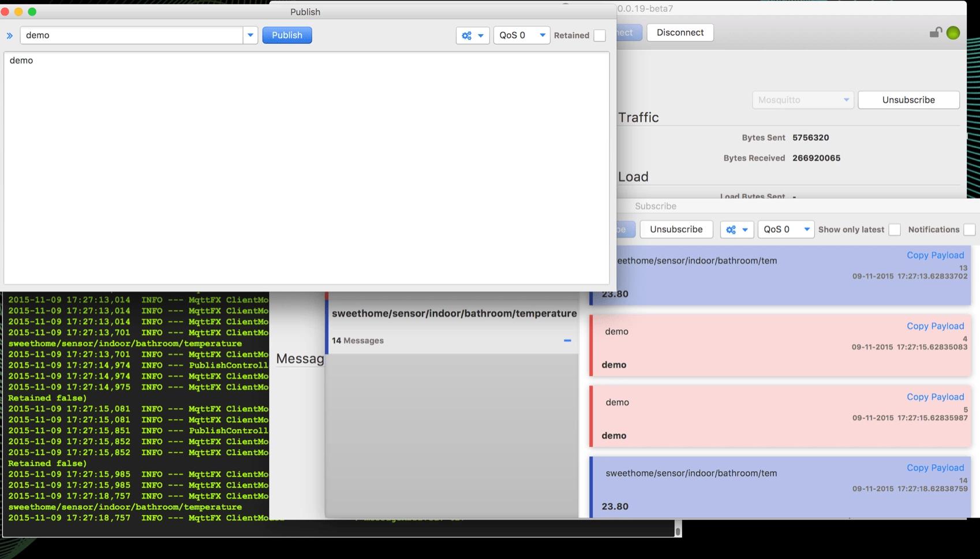Click the unlocked padlock icon
The width and height of the screenshot is (980, 559).
point(935,33)
